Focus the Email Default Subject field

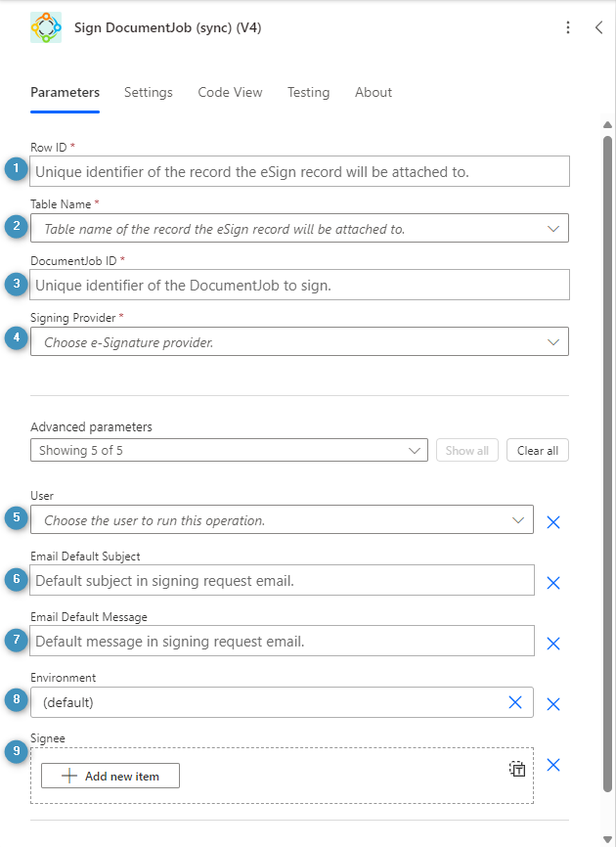pyautogui.click(x=282, y=580)
